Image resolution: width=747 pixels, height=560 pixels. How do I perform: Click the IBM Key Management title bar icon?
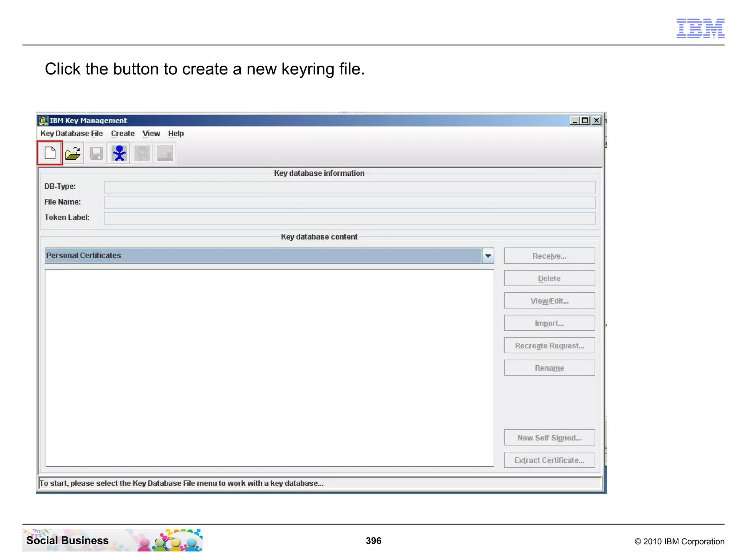[43, 120]
